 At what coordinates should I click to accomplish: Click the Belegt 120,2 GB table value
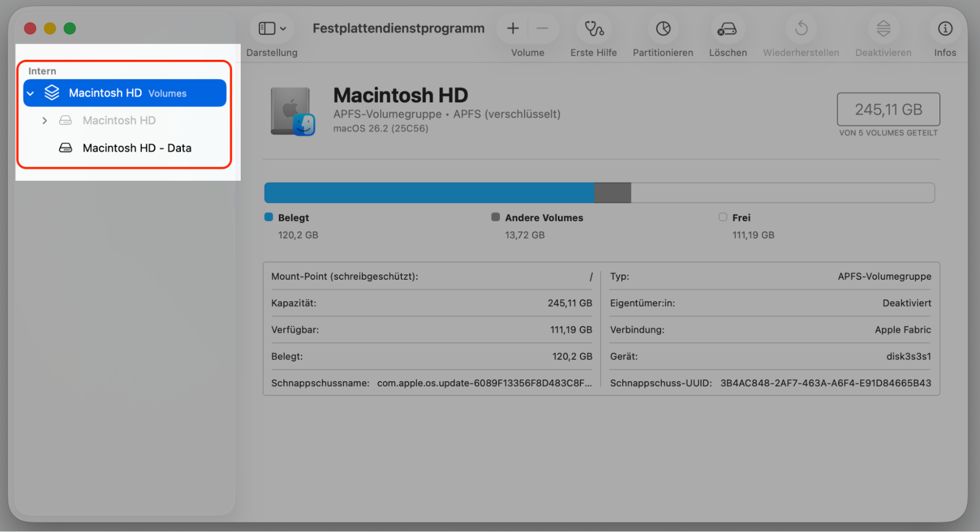click(572, 357)
